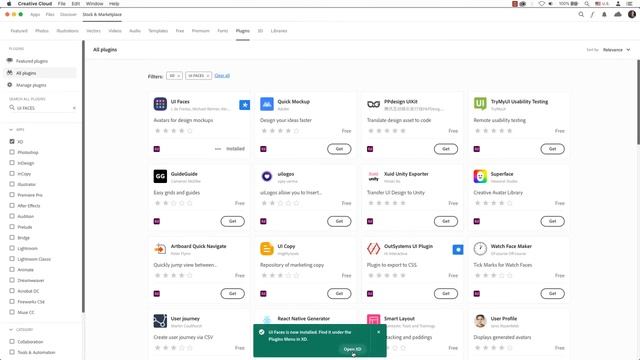
Task: Open the Watch Face Maker icon
Action: (x=480, y=249)
